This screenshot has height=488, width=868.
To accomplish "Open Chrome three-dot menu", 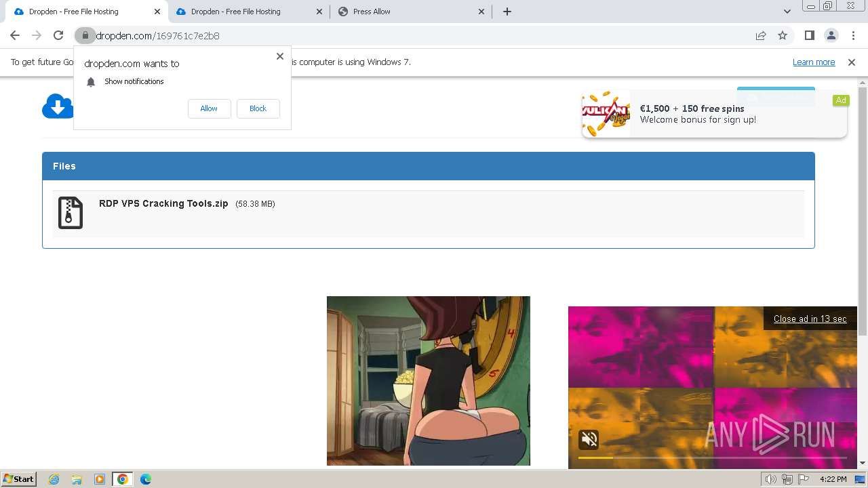I will [853, 35].
